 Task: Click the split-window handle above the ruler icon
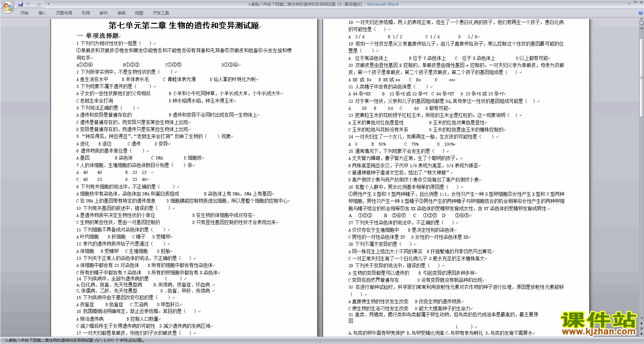coord(642,20)
